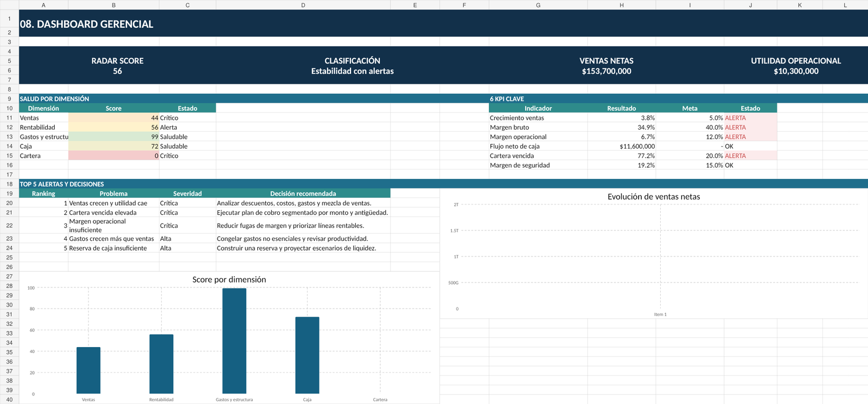Image resolution: width=868 pixels, height=404 pixels.
Task: Select the Rentabilidad score cell '56'
Action: point(113,127)
